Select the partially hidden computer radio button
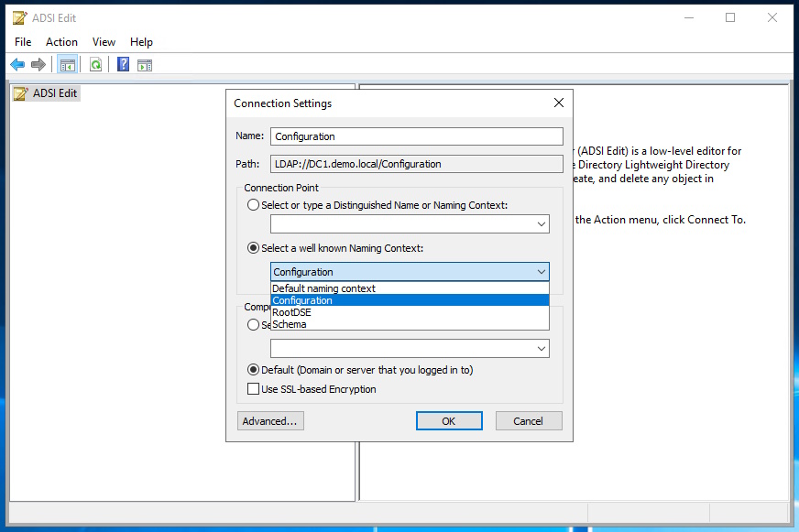The width and height of the screenshot is (799, 532). coord(253,324)
